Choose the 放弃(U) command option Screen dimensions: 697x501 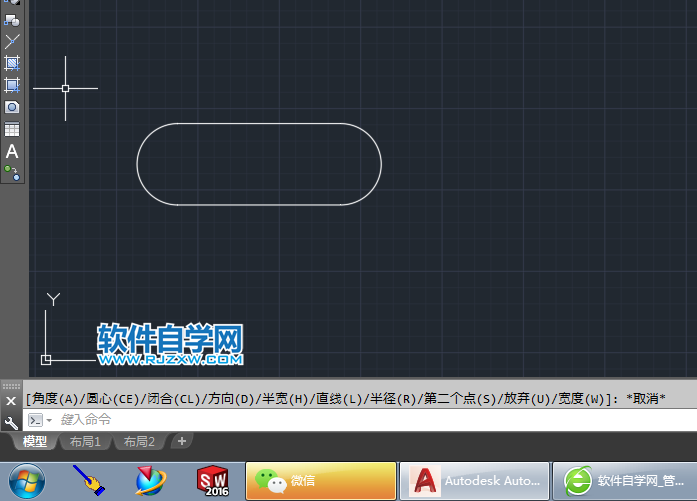pyautogui.click(x=527, y=399)
